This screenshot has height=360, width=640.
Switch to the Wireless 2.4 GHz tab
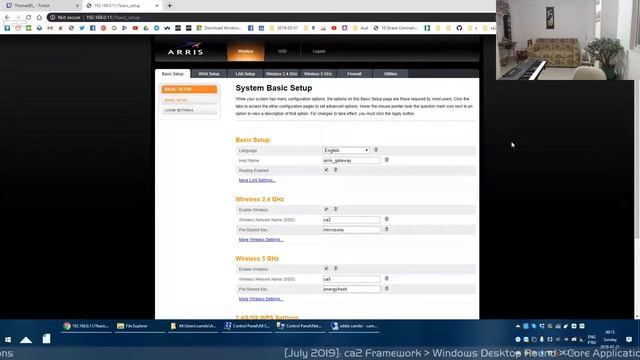(281, 74)
